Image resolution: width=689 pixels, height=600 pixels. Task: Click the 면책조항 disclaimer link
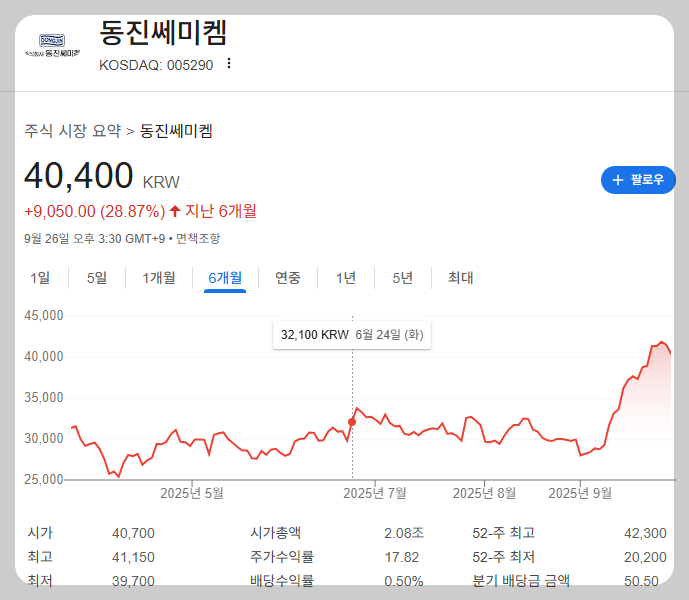click(198, 239)
